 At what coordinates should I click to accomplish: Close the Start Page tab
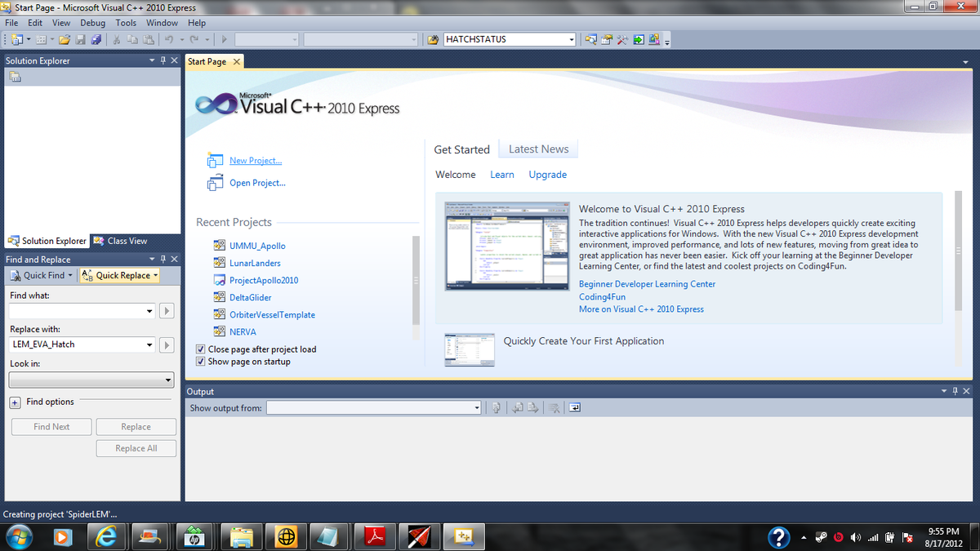[x=237, y=61]
